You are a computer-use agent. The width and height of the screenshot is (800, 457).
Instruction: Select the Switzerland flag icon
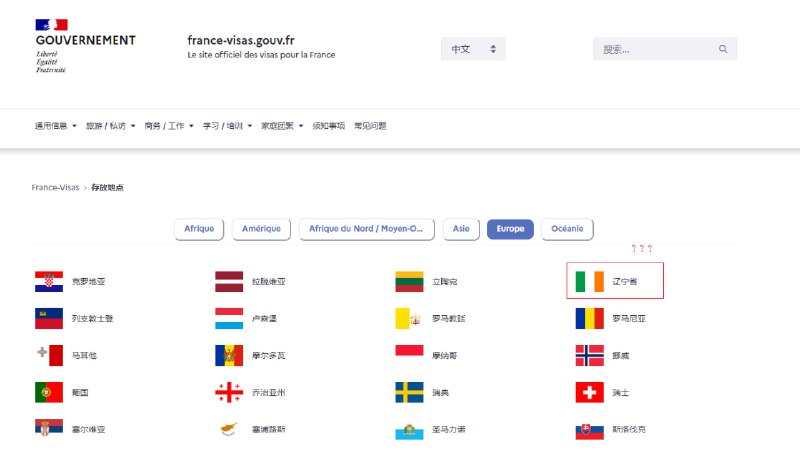pos(589,393)
